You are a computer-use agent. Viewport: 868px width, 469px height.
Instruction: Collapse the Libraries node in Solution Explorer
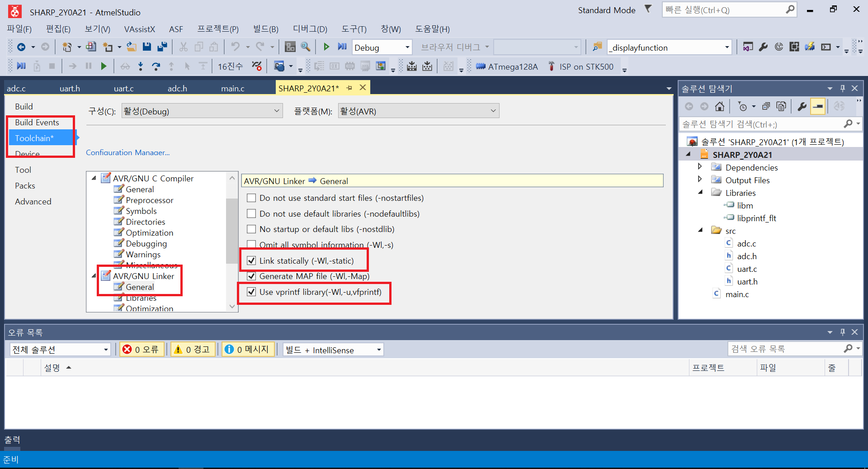700,193
